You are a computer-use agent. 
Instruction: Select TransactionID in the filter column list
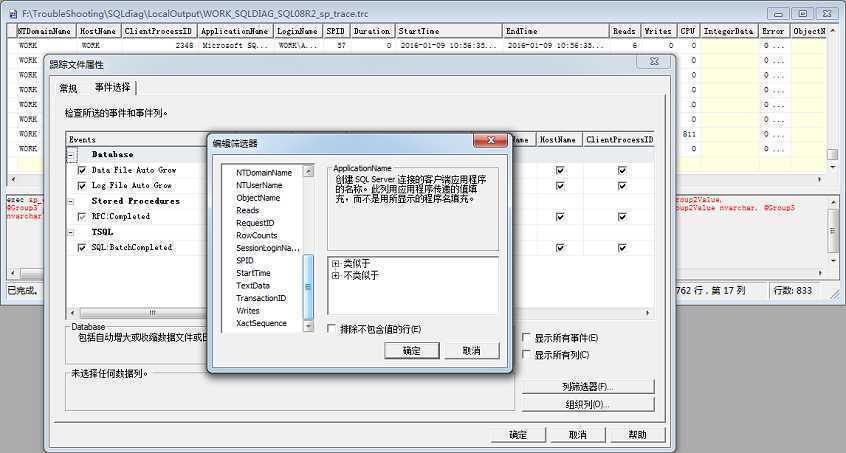pos(261,298)
